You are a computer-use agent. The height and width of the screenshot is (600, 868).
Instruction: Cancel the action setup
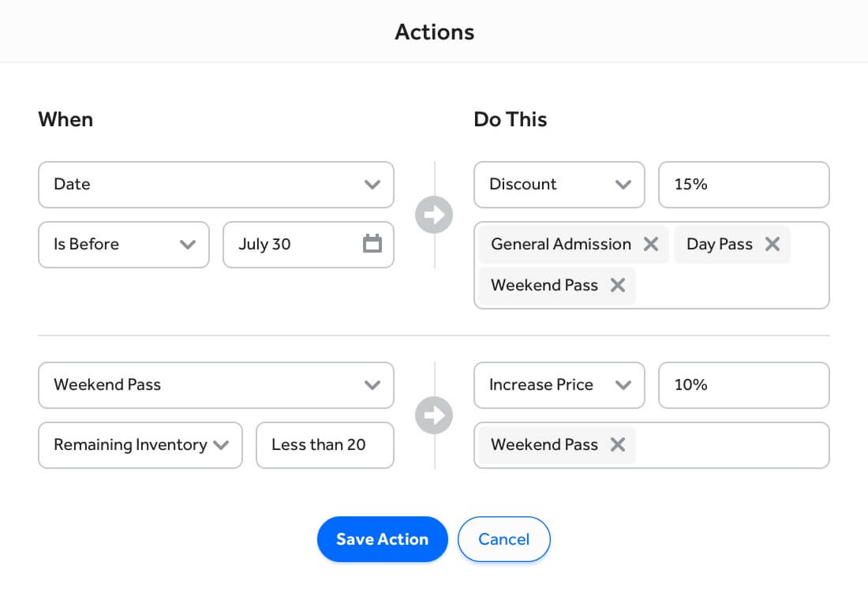[503, 539]
